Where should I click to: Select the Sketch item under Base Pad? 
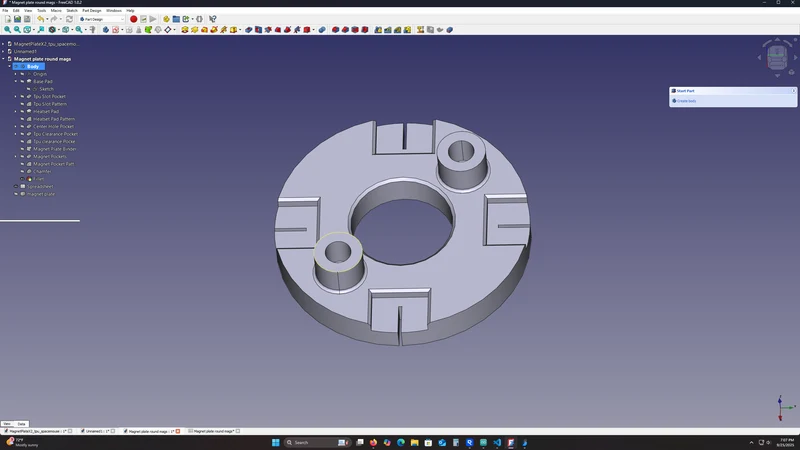(x=46, y=89)
